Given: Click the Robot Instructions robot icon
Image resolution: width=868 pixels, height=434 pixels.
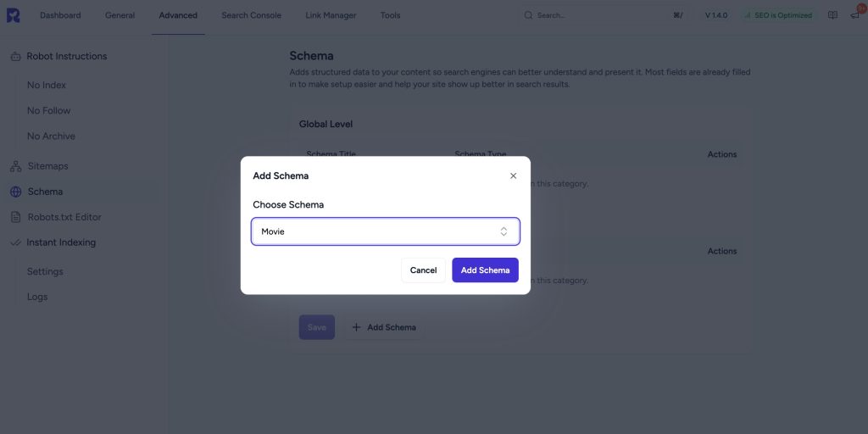Looking at the screenshot, I should click(15, 57).
